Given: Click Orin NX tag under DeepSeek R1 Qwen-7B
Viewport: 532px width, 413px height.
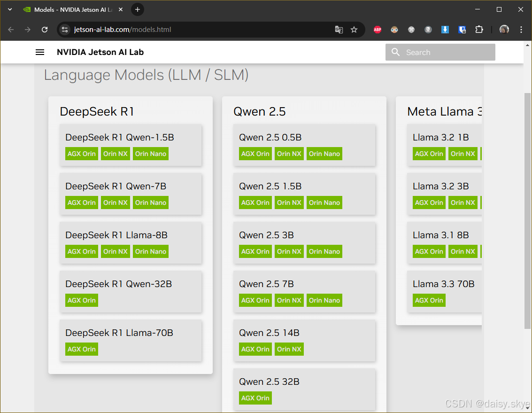Looking at the screenshot, I should point(116,203).
